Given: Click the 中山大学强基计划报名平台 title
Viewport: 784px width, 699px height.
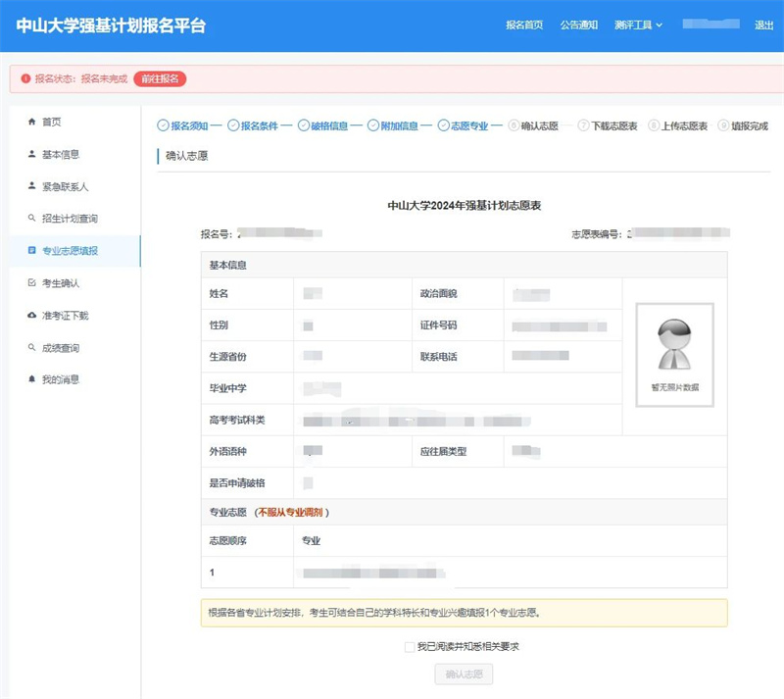Looking at the screenshot, I should tap(111, 25).
